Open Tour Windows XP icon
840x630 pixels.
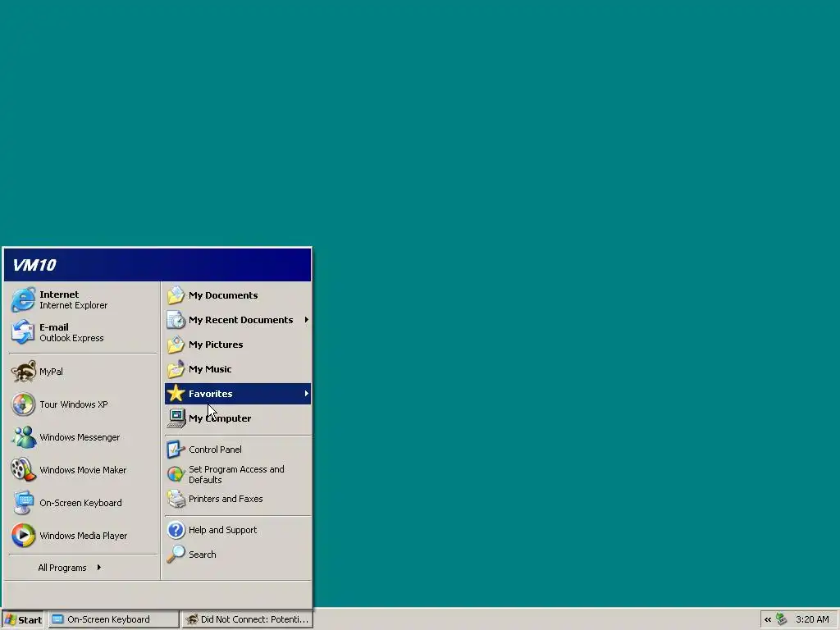point(23,404)
